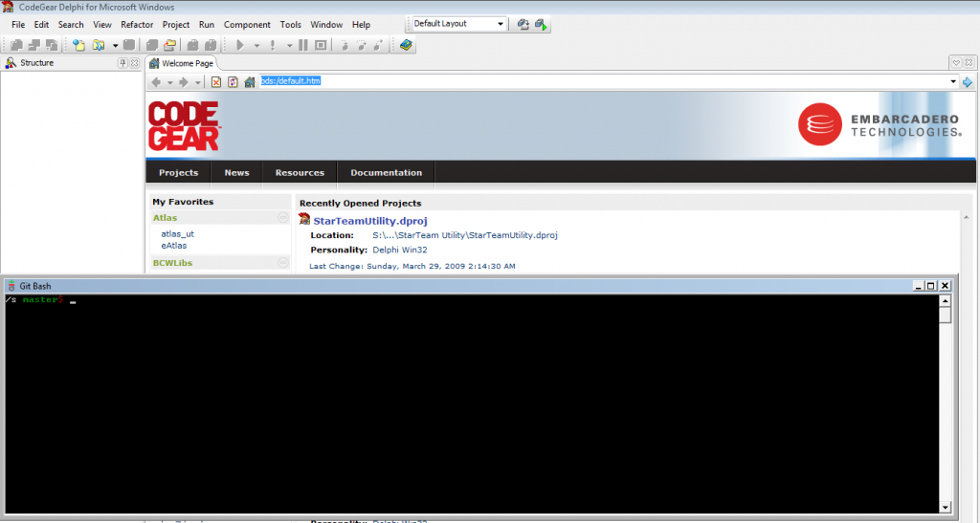Click the New Items toolbar icon
Image resolution: width=980 pixels, height=523 pixels.
point(78,45)
